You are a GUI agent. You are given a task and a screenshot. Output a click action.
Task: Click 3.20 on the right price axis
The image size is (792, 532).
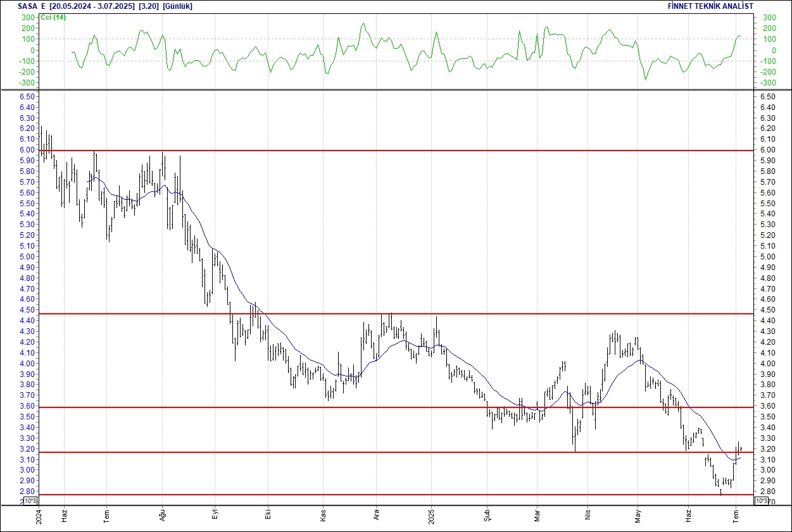click(767, 449)
